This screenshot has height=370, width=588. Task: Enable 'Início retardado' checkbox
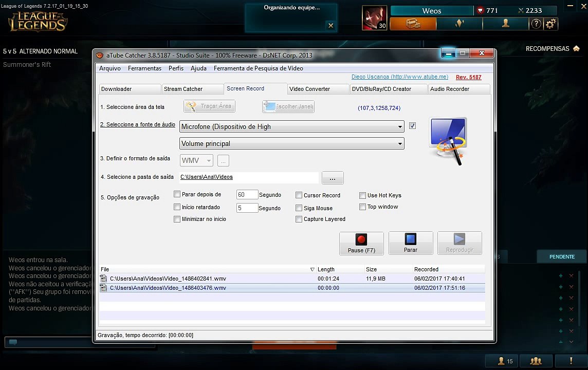177,207
